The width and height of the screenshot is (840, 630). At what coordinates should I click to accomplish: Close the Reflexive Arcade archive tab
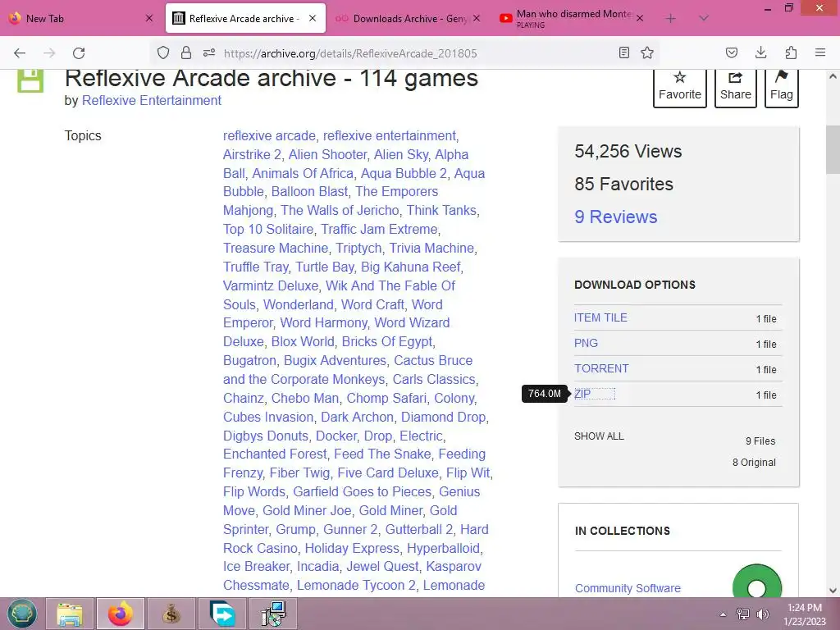tap(313, 18)
